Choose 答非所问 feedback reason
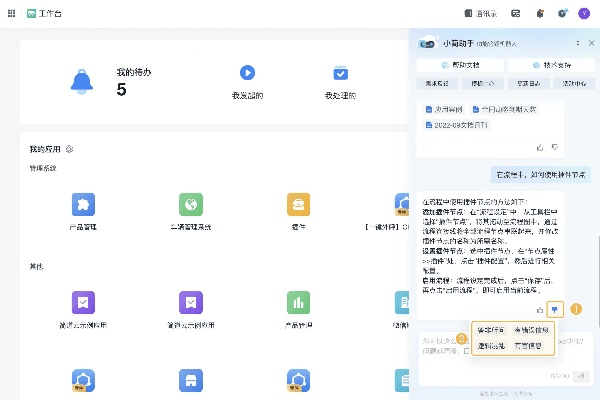600x400 pixels. coord(491,330)
